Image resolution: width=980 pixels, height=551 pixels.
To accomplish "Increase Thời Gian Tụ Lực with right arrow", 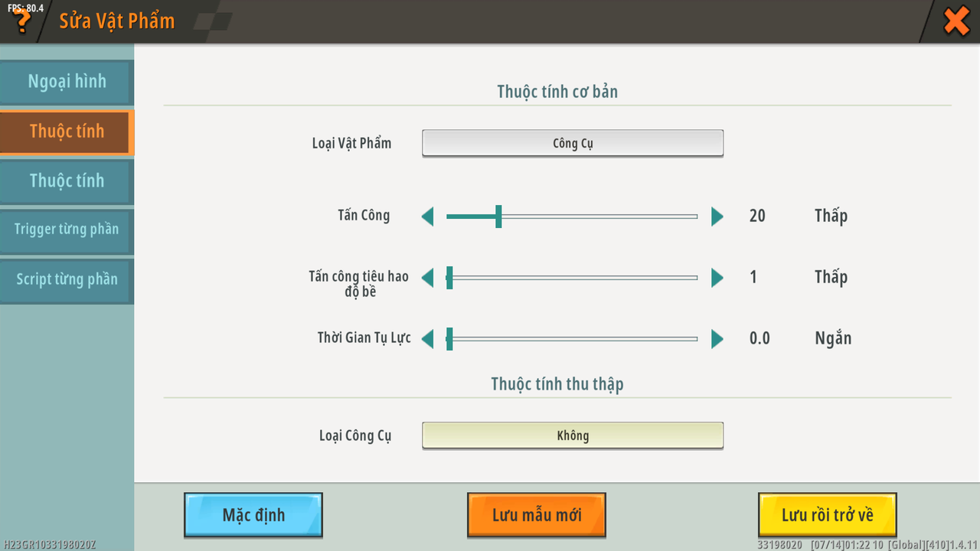I will click(717, 339).
